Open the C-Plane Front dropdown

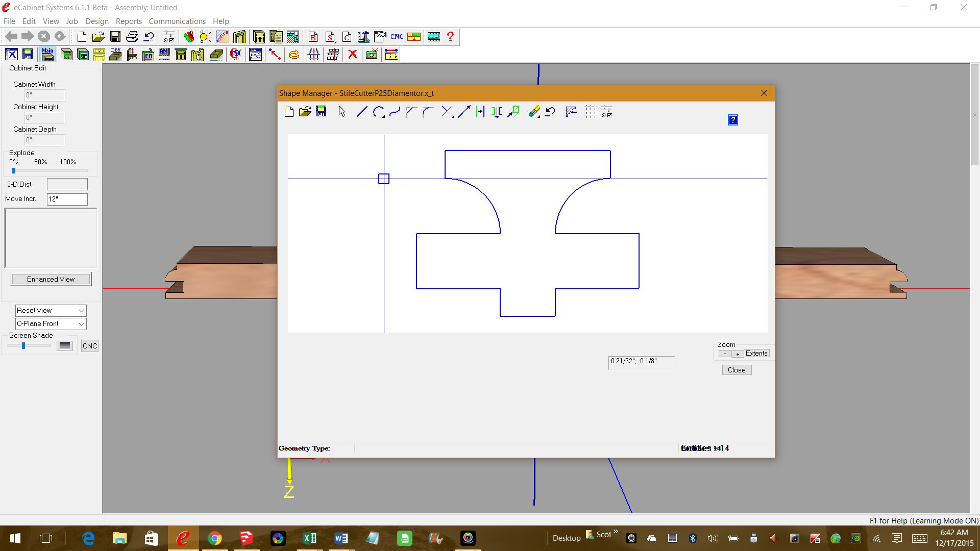pyautogui.click(x=81, y=324)
